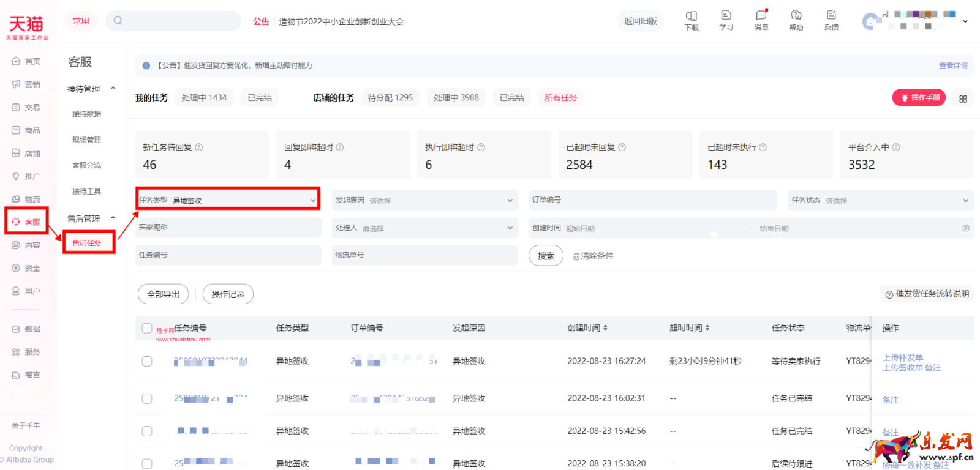Click the grid layout icon beside 操作手册
Screen dimensions: 980x470
[963, 98]
